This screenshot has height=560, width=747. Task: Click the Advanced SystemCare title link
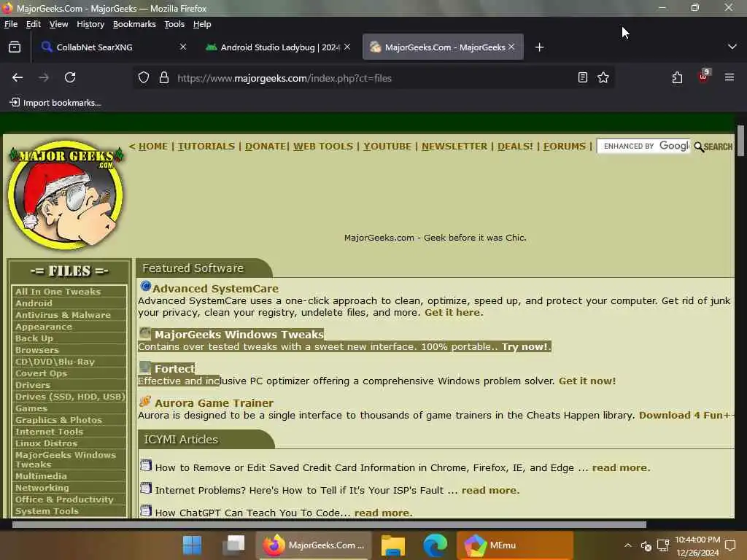pyautogui.click(x=215, y=289)
